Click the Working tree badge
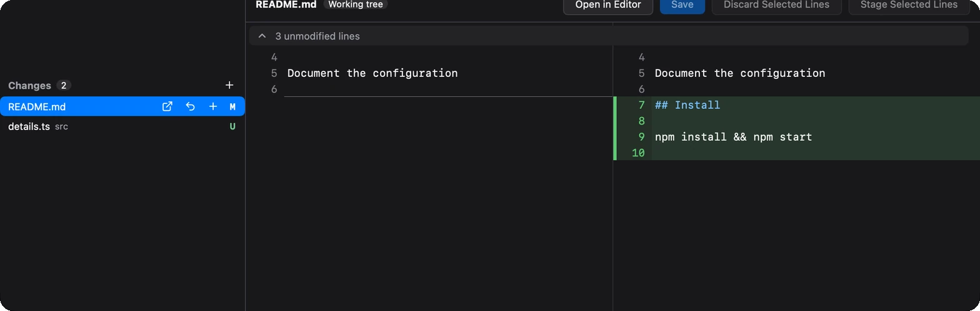Viewport: 980px width, 311px height. pyautogui.click(x=355, y=4)
